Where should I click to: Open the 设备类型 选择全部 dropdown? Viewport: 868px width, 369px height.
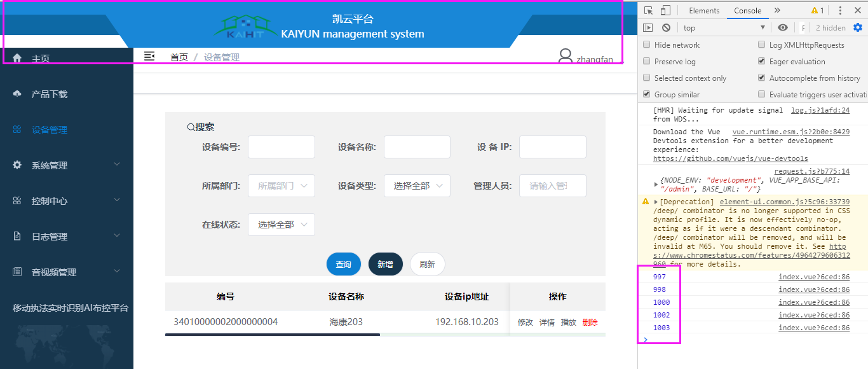pyautogui.click(x=417, y=185)
